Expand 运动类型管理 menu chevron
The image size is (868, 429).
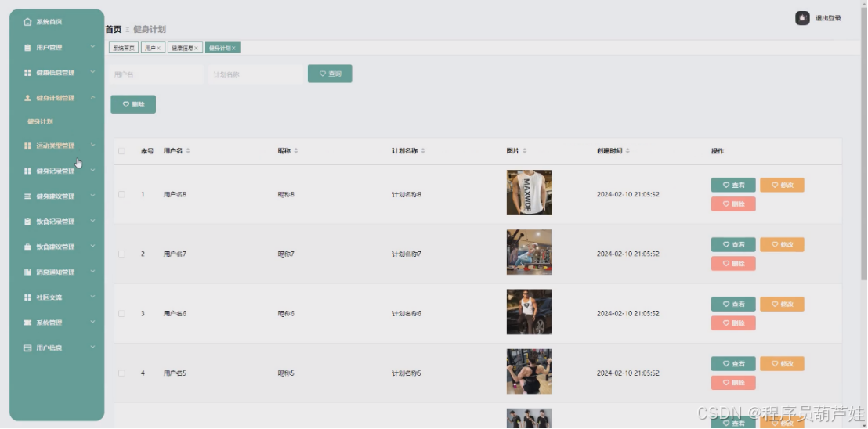point(93,146)
